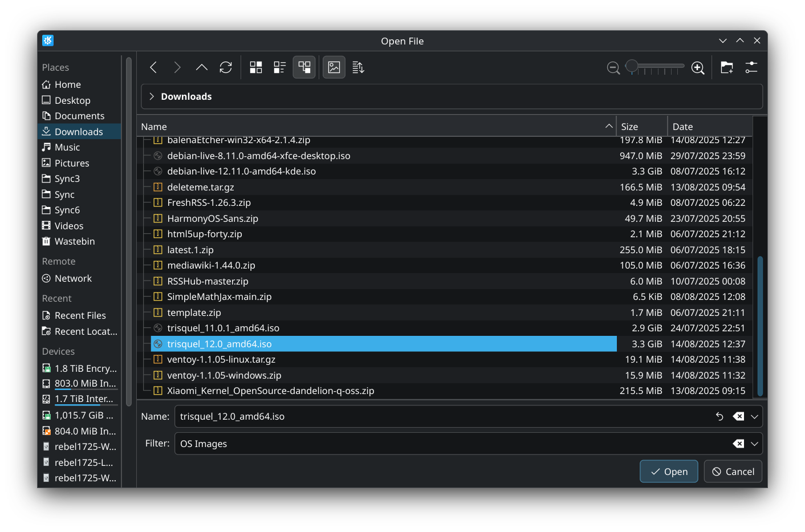This screenshot has height=532, width=805.
Task: Click the Cancel button
Action: coord(733,472)
